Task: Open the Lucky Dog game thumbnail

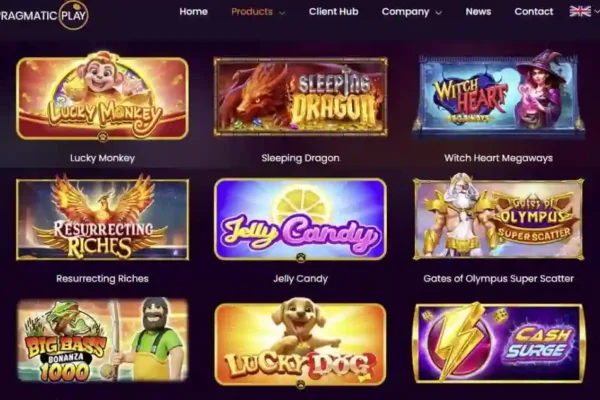Action: (300, 343)
